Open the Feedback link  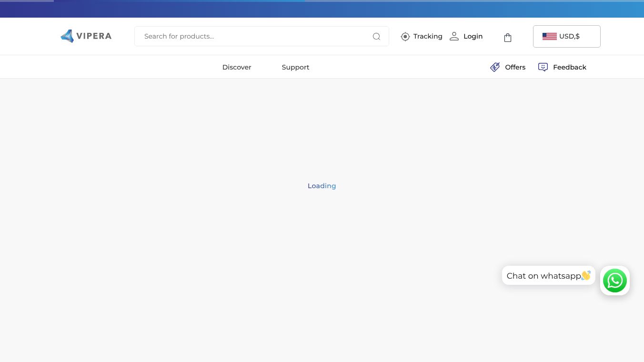pos(570,67)
